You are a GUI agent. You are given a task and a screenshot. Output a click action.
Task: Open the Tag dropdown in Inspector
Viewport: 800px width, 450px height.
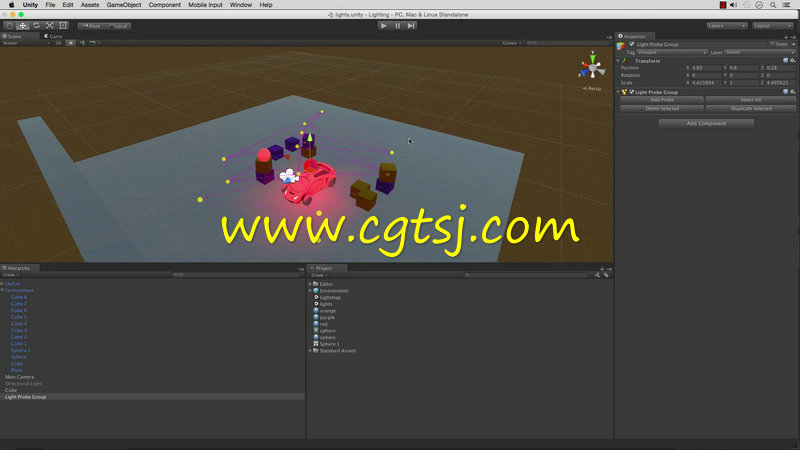672,52
